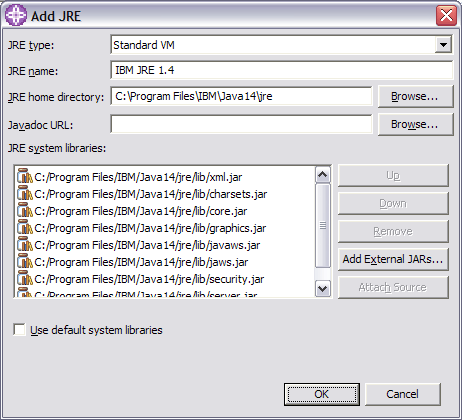Click the jar icon beside javaws.jar

(x=25, y=244)
